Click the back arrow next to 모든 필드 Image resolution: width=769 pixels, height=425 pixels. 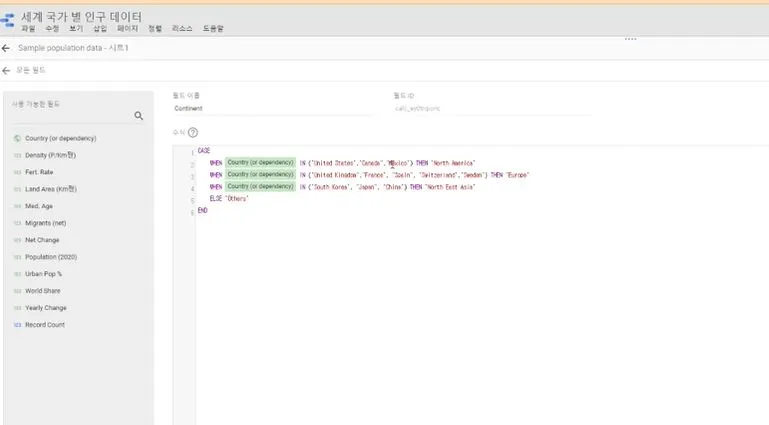point(6,71)
